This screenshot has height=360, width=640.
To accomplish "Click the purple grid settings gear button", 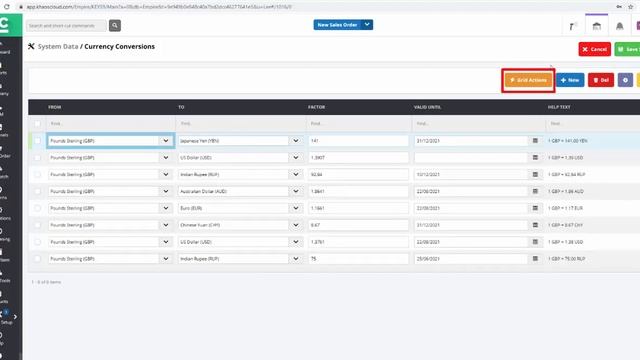I will tap(625, 80).
